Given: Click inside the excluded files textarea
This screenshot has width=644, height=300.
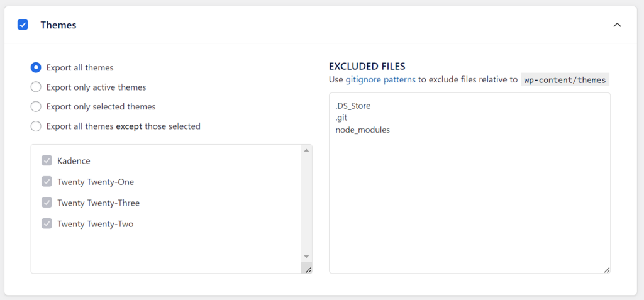Looking at the screenshot, I should (x=469, y=201).
